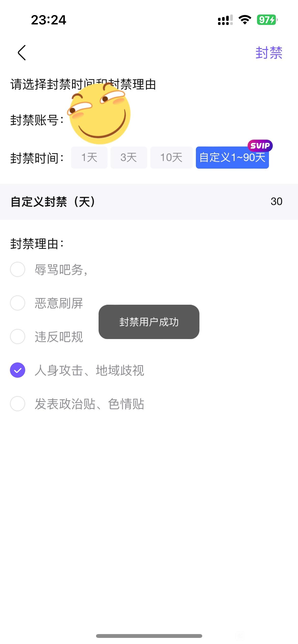Select 违反吧规 reason radio button
298x644 pixels.
click(x=18, y=336)
